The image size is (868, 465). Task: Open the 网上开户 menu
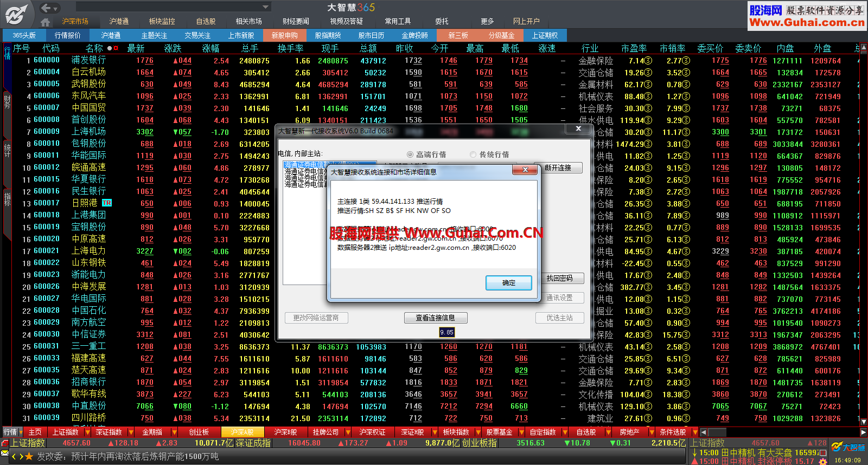(526, 21)
